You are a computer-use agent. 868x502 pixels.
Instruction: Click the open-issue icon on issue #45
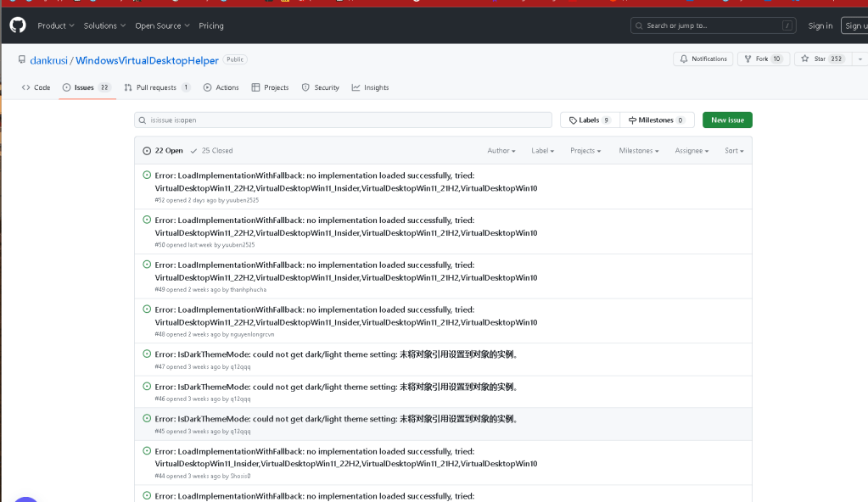click(x=147, y=418)
